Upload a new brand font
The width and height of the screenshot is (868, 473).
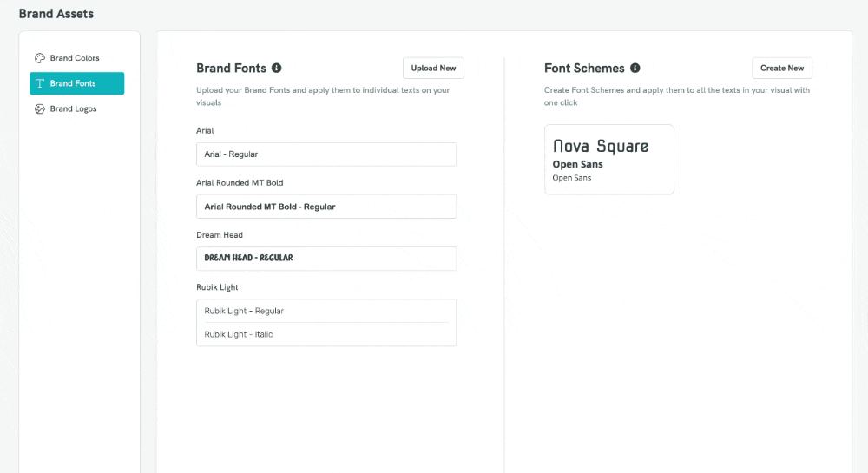click(x=433, y=68)
